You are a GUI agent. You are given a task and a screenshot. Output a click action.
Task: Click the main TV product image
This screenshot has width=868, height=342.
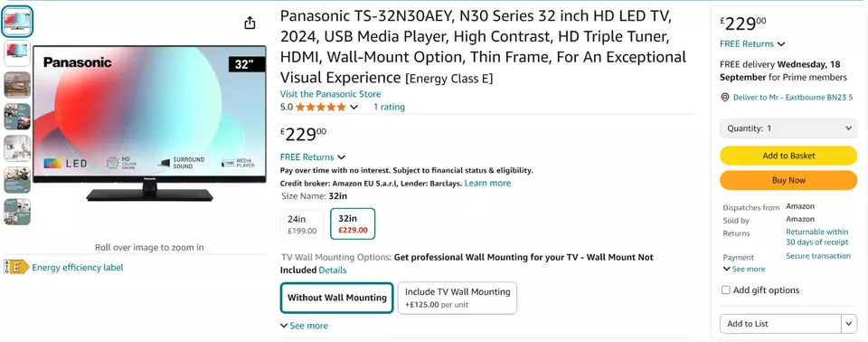tap(149, 123)
